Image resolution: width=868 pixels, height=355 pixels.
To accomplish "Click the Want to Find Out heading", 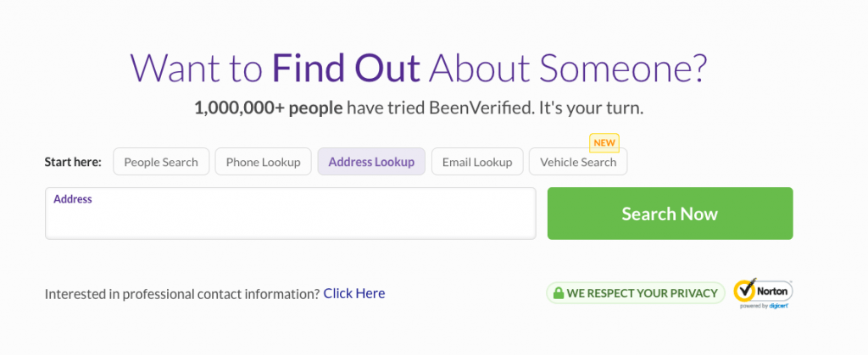I will coord(419,69).
